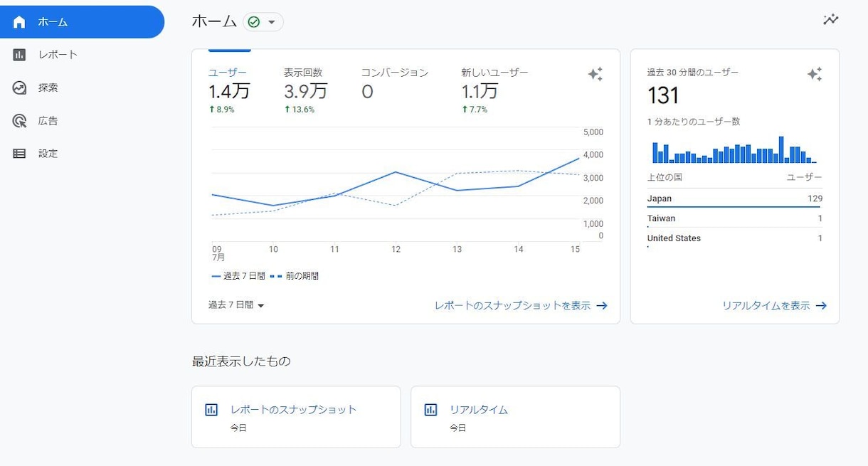Click the United States country row
This screenshot has height=466, width=868.
pos(735,239)
